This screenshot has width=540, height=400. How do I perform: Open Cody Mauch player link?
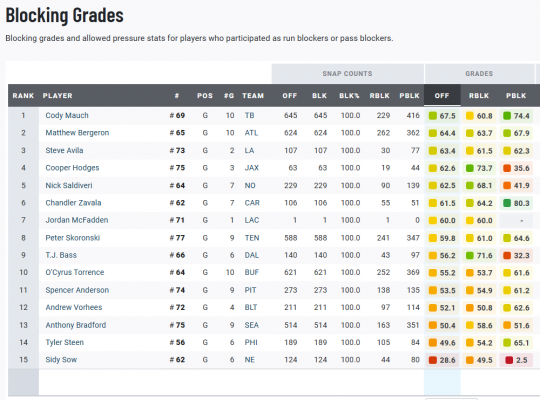click(67, 115)
